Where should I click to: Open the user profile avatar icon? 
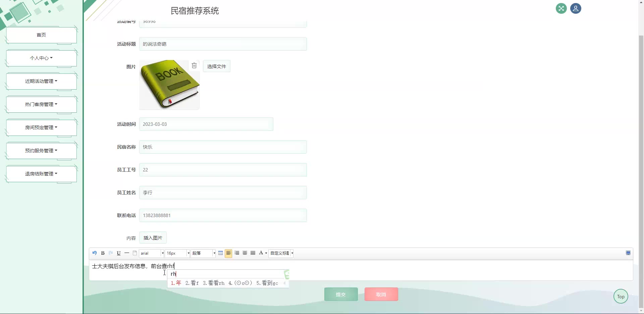576,8
